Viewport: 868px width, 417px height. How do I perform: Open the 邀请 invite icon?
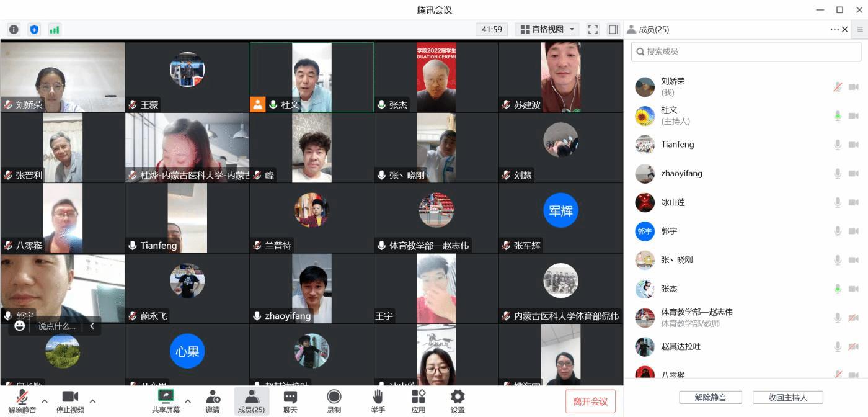pos(213,401)
